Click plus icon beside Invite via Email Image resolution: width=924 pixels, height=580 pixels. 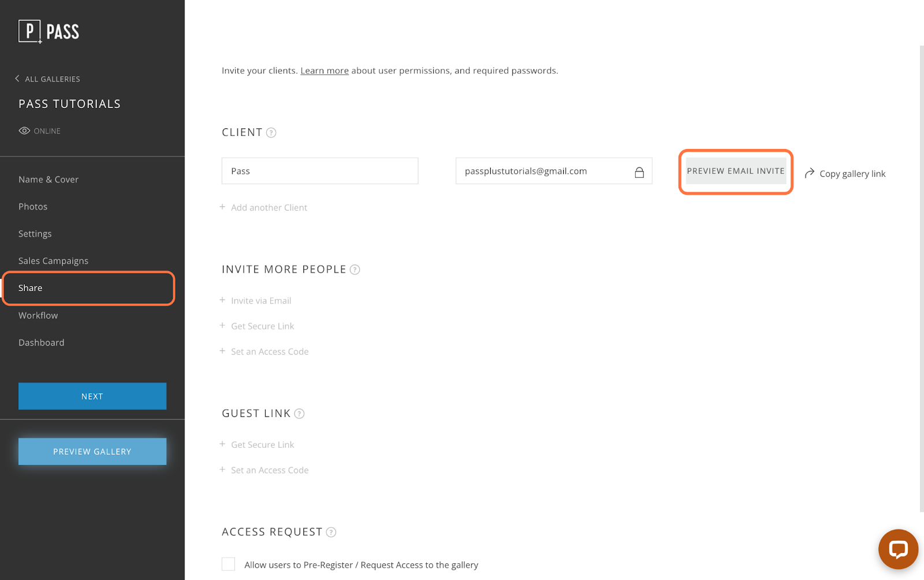click(x=222, y=300)
